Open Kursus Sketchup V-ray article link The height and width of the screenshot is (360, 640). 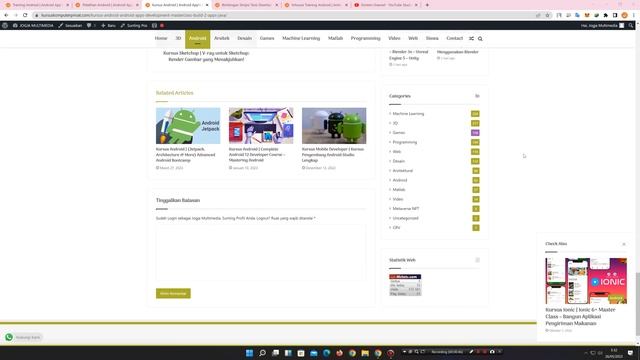(x=206, y=56)
